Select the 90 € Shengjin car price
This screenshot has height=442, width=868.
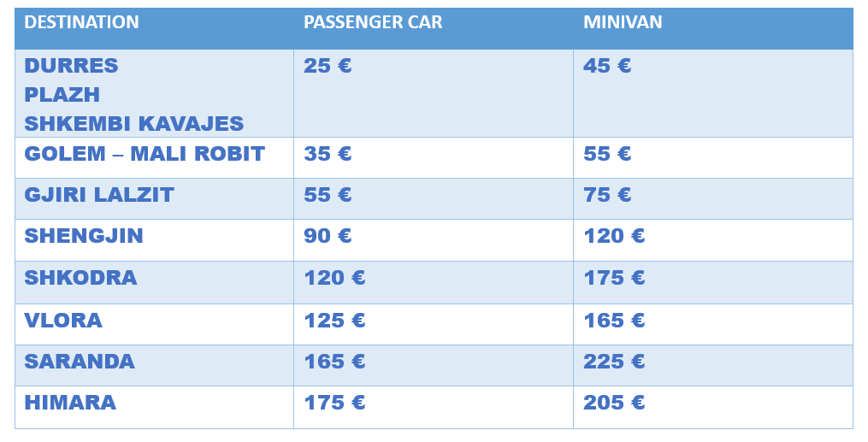point(328,237)
